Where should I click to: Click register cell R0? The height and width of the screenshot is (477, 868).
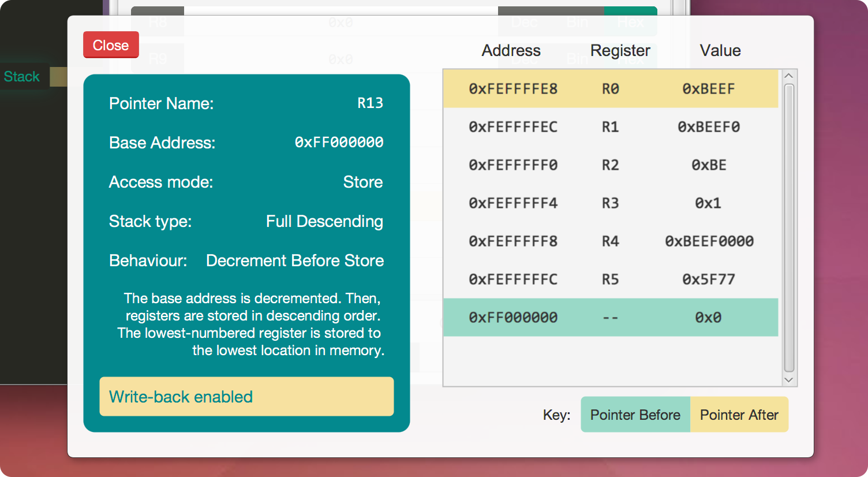611,89
